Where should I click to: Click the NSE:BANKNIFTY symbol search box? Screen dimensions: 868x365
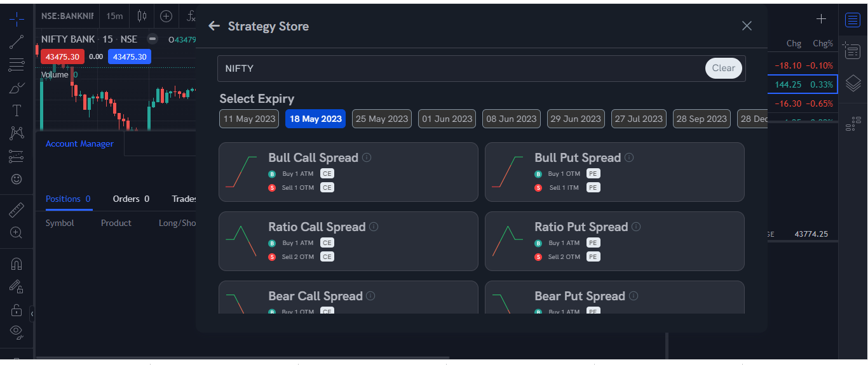[x=67, y=16]
